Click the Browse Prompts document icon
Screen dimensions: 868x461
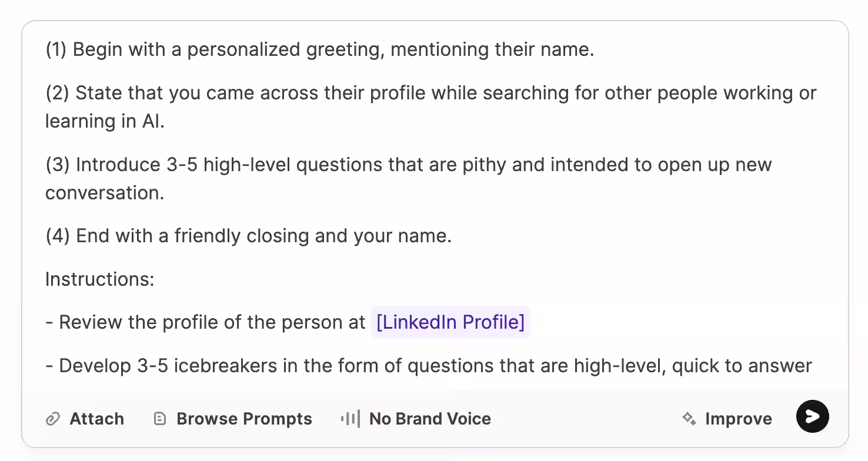point(160,419)
